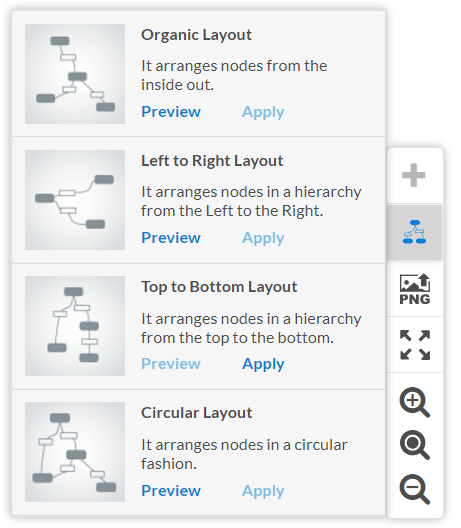Reset zoom with the plain magnifier icon
461x528 pixels.
point(415,445)
